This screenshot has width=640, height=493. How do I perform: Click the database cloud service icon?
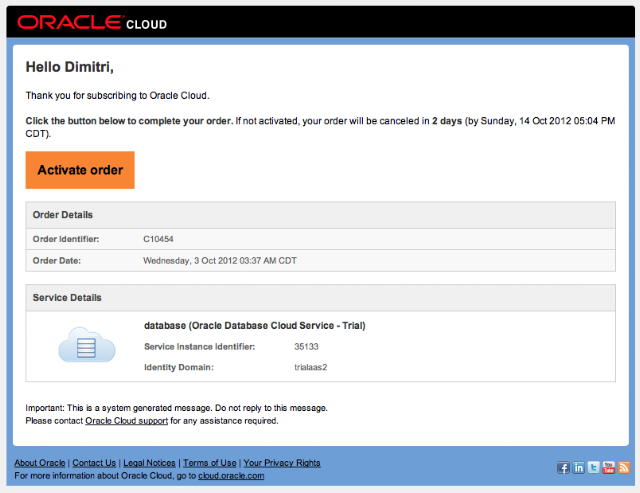click(x=87, y=345)
